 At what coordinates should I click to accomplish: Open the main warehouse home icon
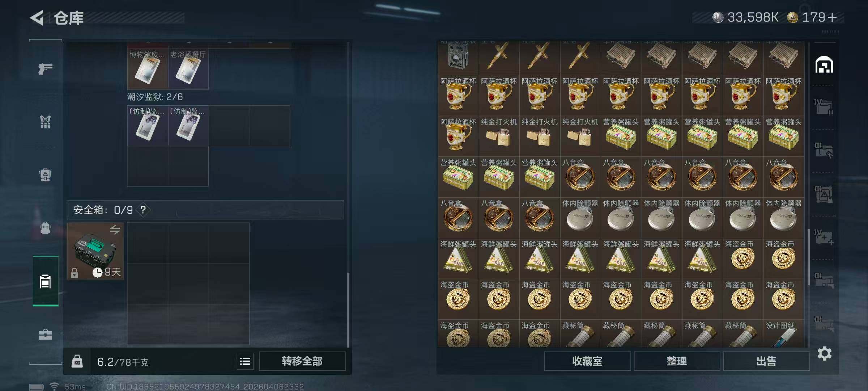824,65
